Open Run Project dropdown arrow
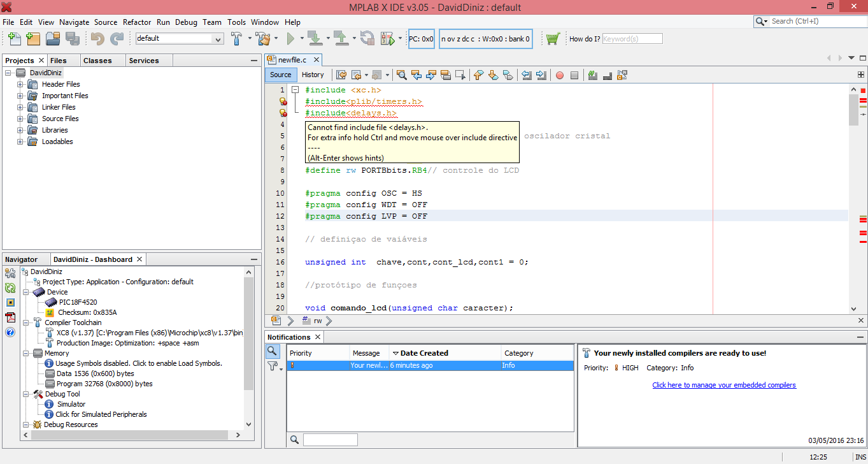The height and width of the screenshot is (464, 868). 301,39
